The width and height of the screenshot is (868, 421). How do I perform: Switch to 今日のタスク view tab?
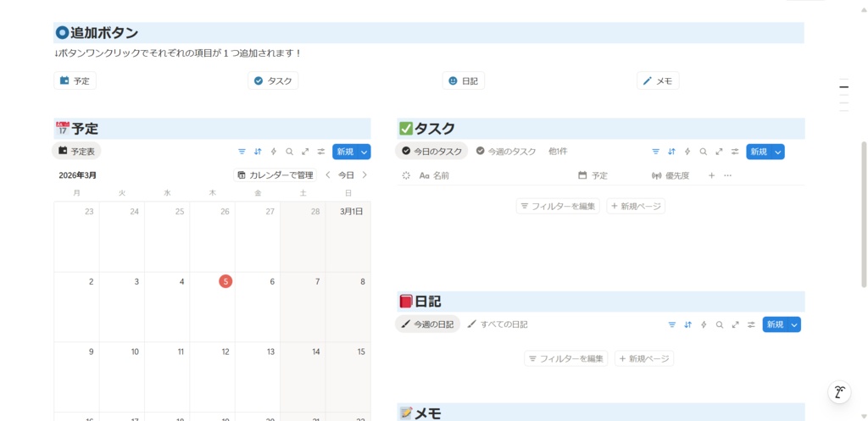[431, 151]
